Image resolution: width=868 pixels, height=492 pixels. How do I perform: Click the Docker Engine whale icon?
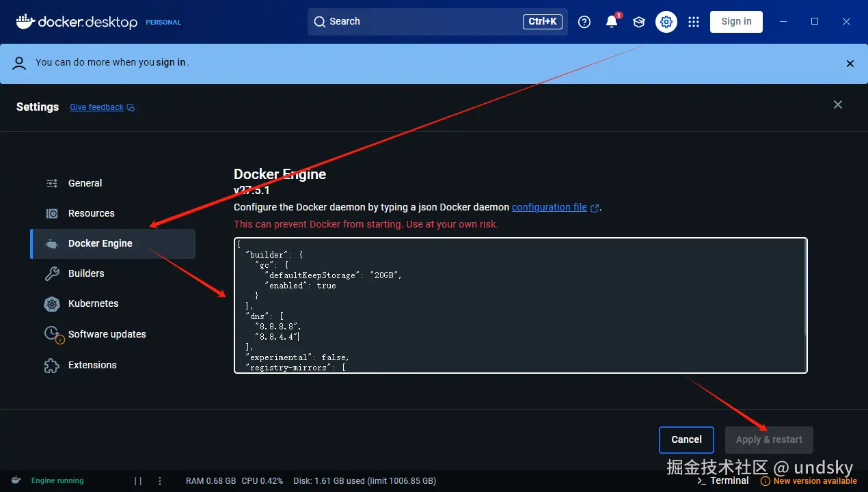52,243
